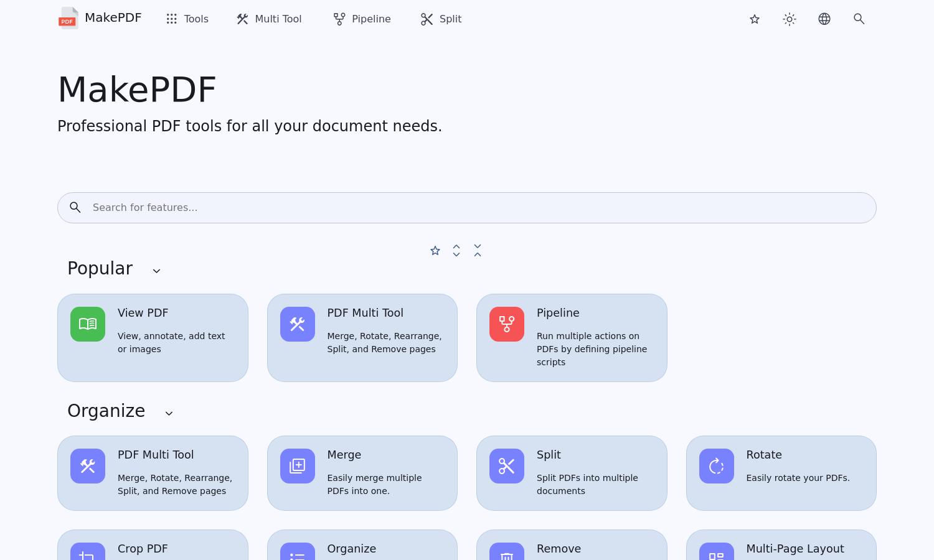
Task: Click the Popular section heading
Action: pyautogui.click(x=100, y=269)
